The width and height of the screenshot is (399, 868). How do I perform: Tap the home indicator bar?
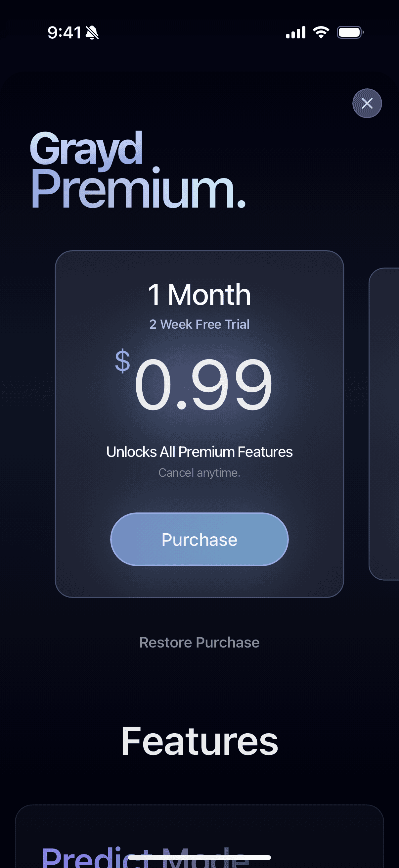pos(199,857)
